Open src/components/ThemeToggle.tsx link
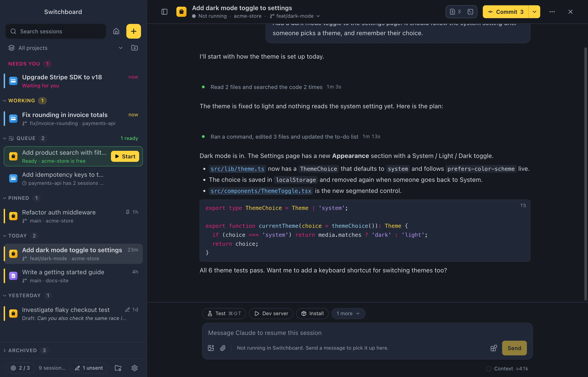This screenshot has width=588, height=377. 261,191
